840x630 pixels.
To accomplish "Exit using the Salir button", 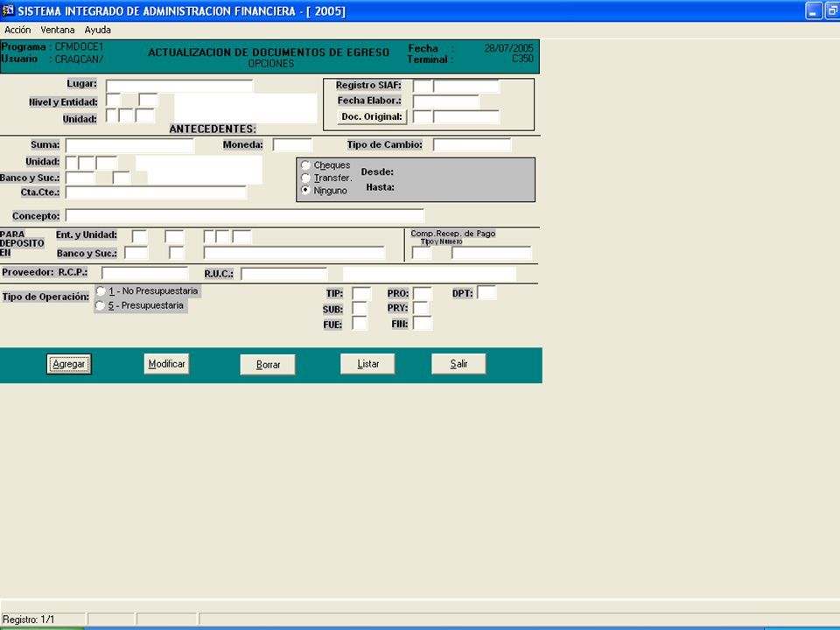I will (x=458, y=364).
